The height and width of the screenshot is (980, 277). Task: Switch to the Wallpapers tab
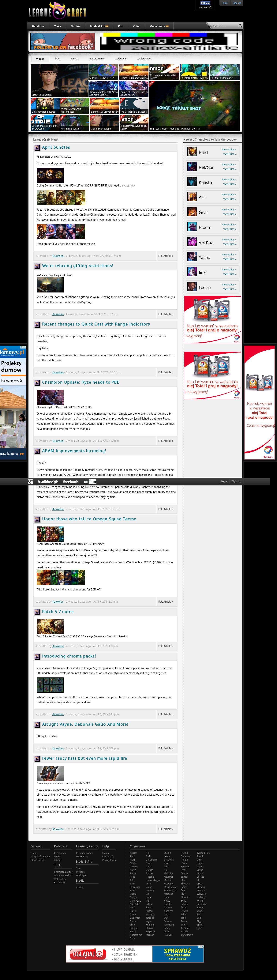[120, 58]
